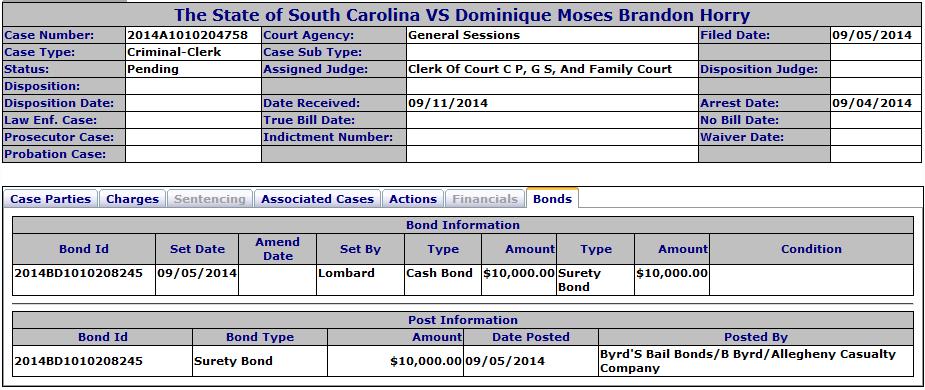Click the Amend Date column header
This screenshot has height=390, width=925.
277,249
